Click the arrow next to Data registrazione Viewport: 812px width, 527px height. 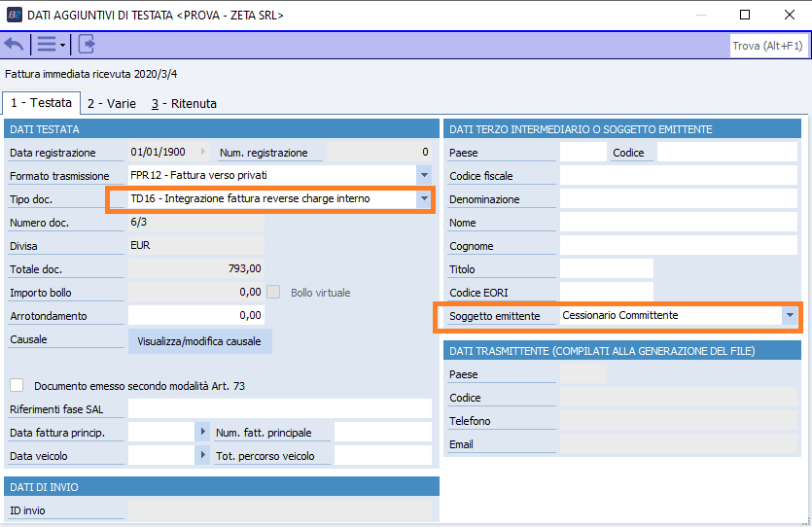coord(203,152)
